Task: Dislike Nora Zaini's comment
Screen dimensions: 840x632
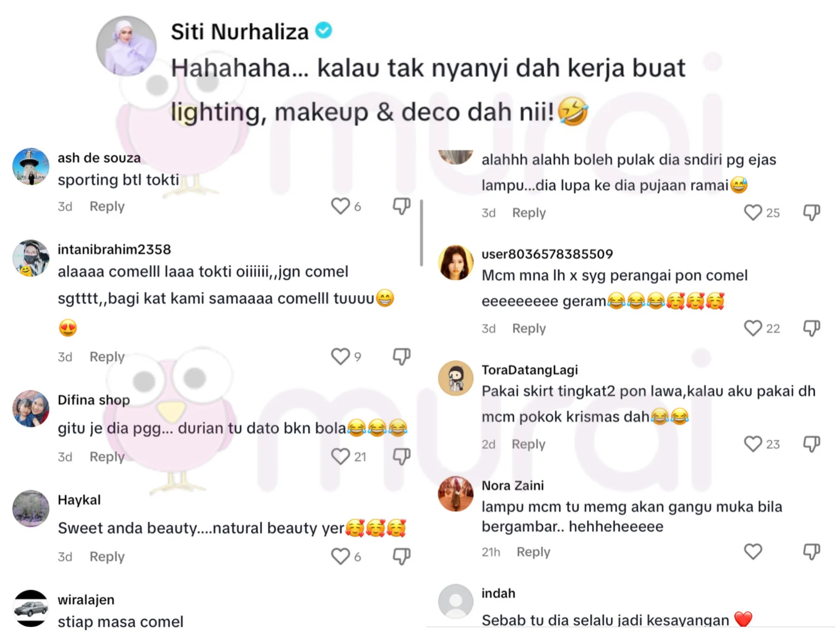Action: point(811,552)
